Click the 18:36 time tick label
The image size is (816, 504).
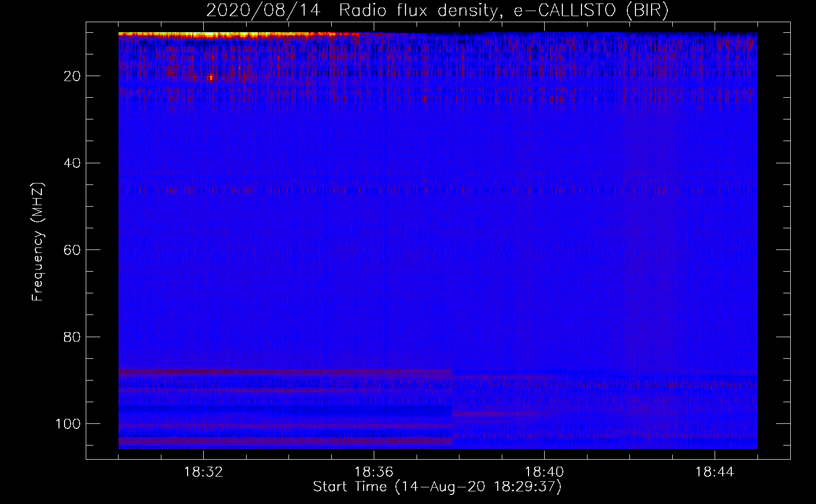pyautogui.click(x=374, y=472)
